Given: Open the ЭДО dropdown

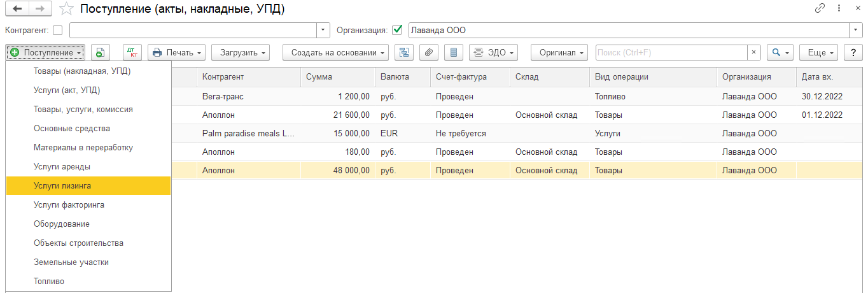Looking at the screenshot, I should 493,52.
